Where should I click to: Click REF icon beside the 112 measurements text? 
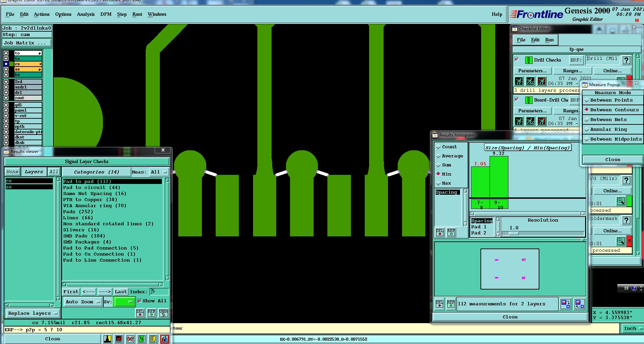(451, 304)
